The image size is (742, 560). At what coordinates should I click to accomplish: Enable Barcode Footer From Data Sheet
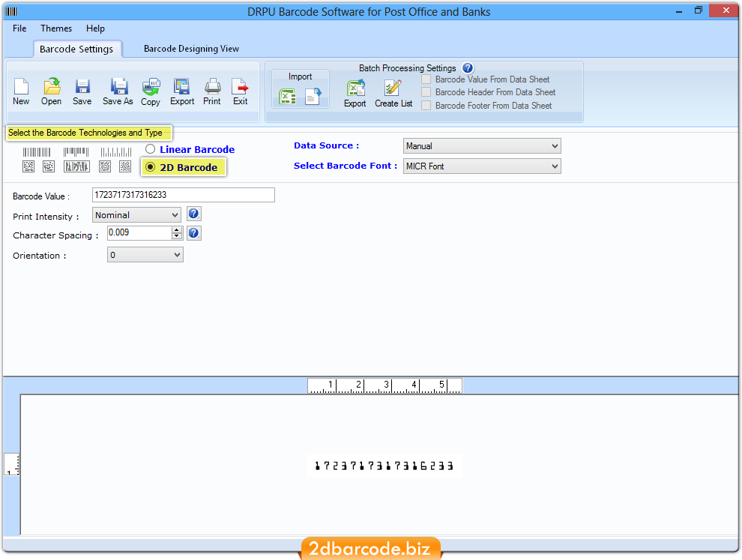point(426,106)
